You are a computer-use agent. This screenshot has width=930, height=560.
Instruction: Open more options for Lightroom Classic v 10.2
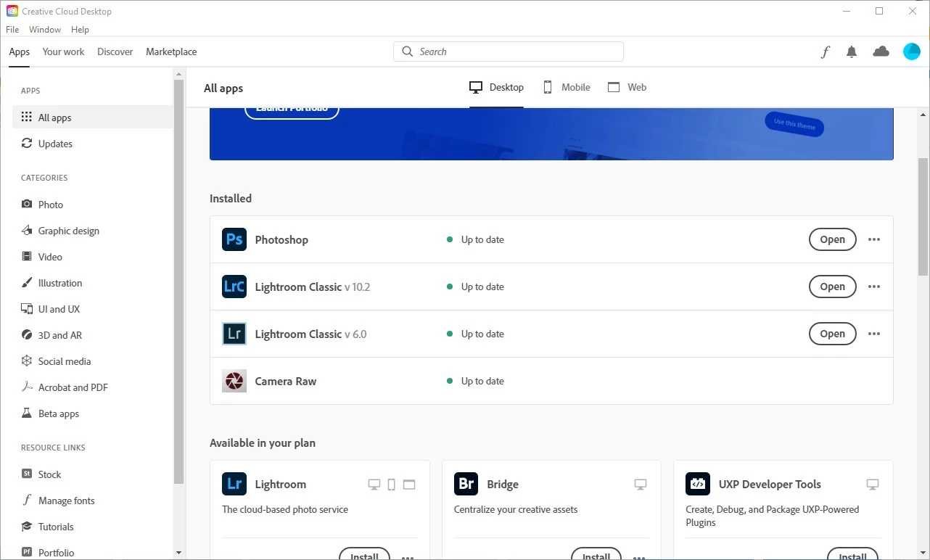[874, 287]
